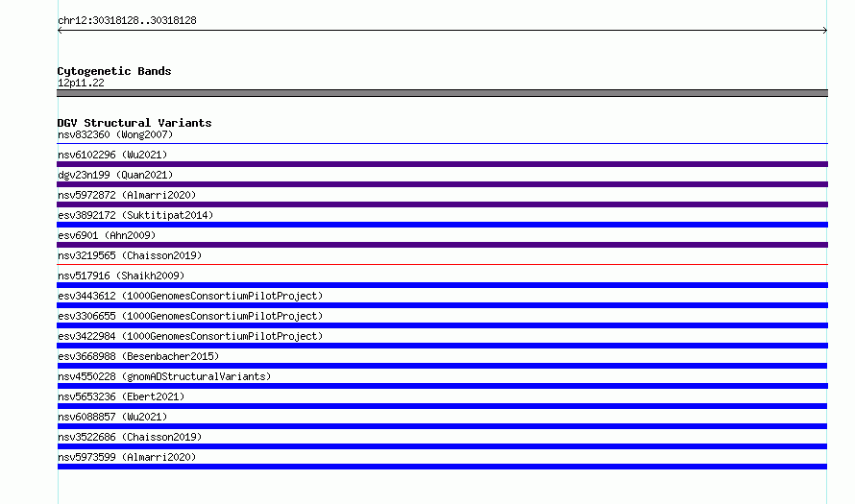Select the 12p11.22 band label
Screen dimensions: 855x504
click(x=81, y=83)
